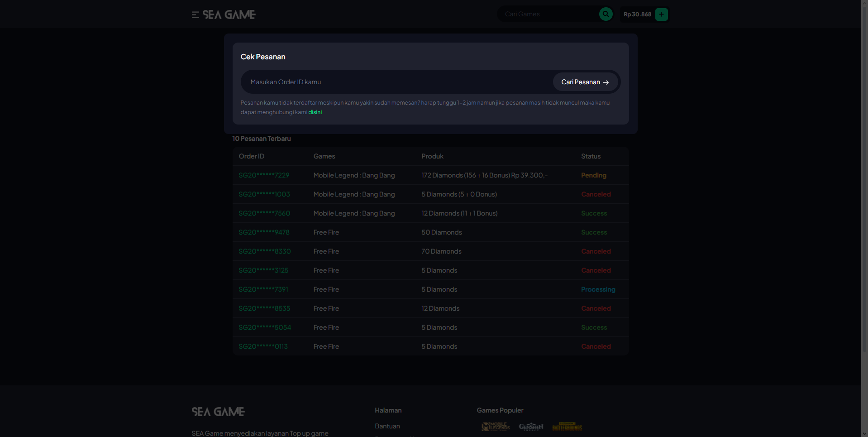Open order SG20******1003
This screenshot has height=437, width=868.
tap(264, 194)
